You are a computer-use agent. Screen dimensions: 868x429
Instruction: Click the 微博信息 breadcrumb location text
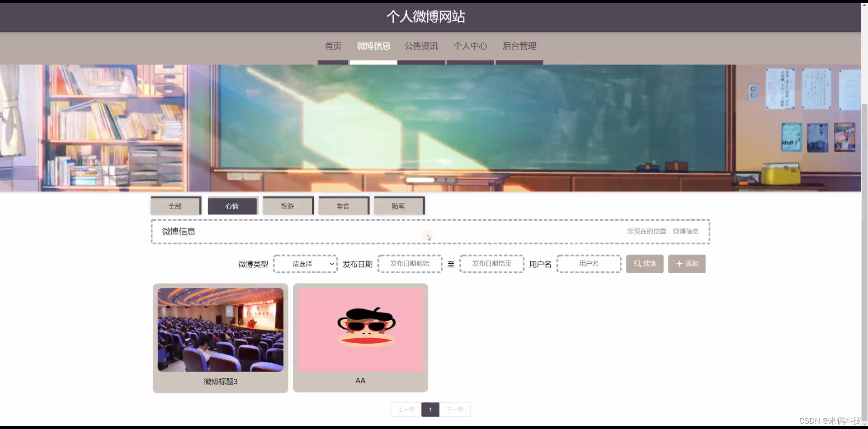pyautogui.click(x=685, y=231)
